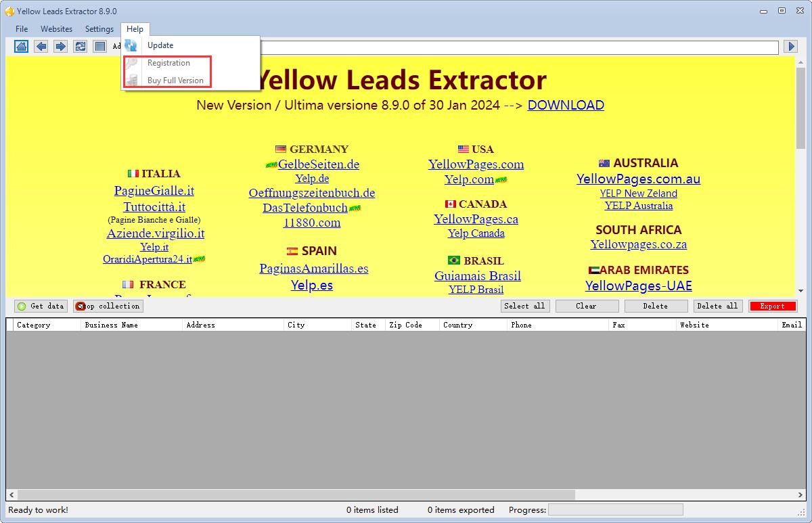
Task: Open the YELP Australia link
Action: 639,206
